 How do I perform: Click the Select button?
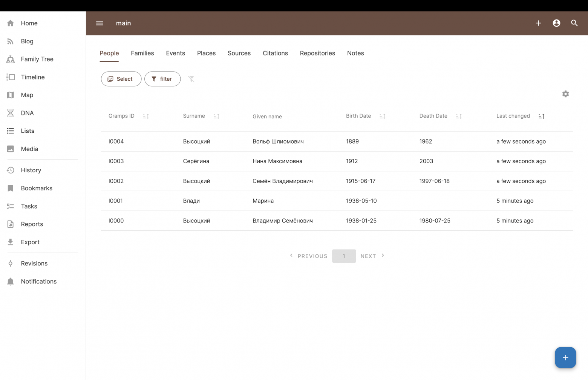tap(121, 79)
